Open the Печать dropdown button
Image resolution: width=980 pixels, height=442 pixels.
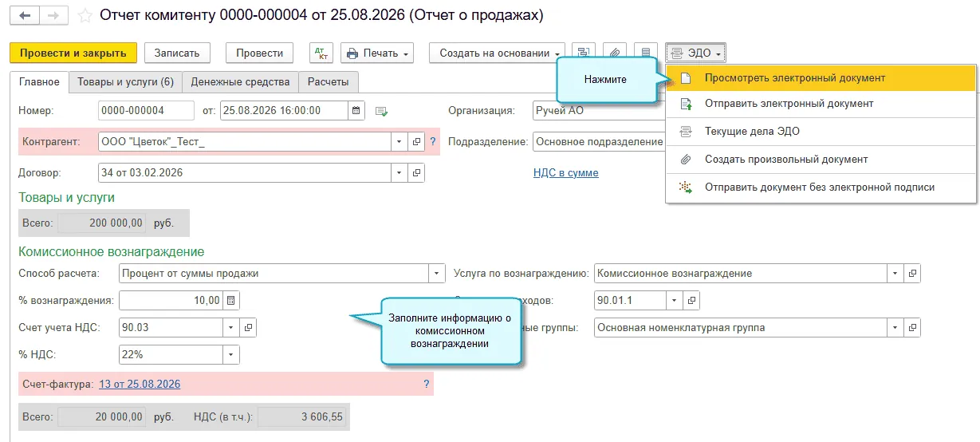coord(377,53)
